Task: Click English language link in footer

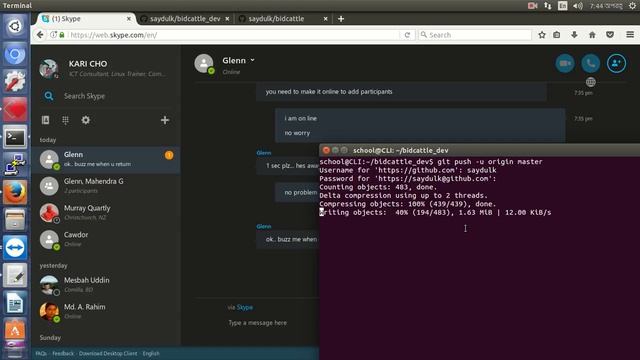Action: [151, 353]
